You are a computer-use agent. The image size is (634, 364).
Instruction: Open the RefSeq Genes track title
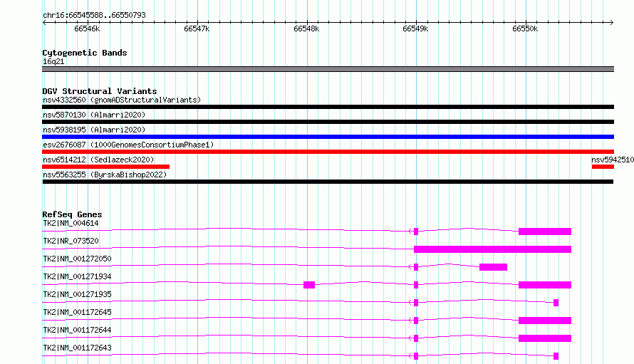[x=72, y=214]
